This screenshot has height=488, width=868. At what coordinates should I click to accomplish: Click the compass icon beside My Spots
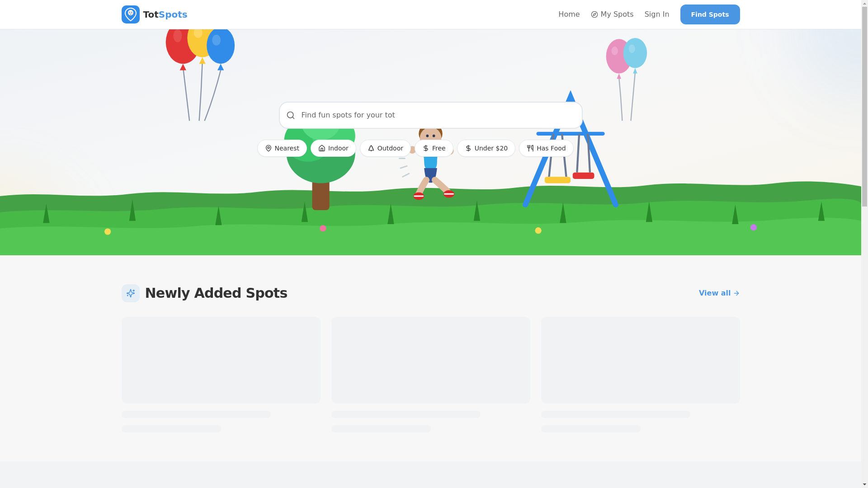594,14
